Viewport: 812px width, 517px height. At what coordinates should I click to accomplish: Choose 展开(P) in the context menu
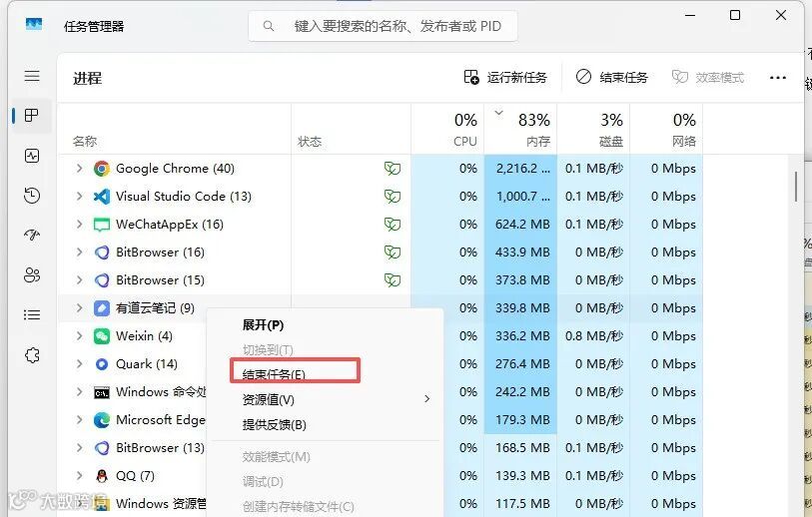point(263,325)
